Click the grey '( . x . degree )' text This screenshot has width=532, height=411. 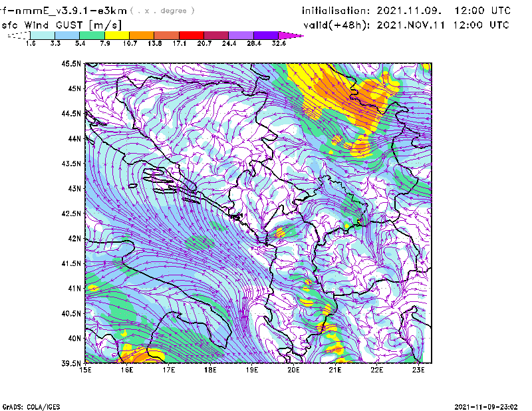click(x=162, y=11)
